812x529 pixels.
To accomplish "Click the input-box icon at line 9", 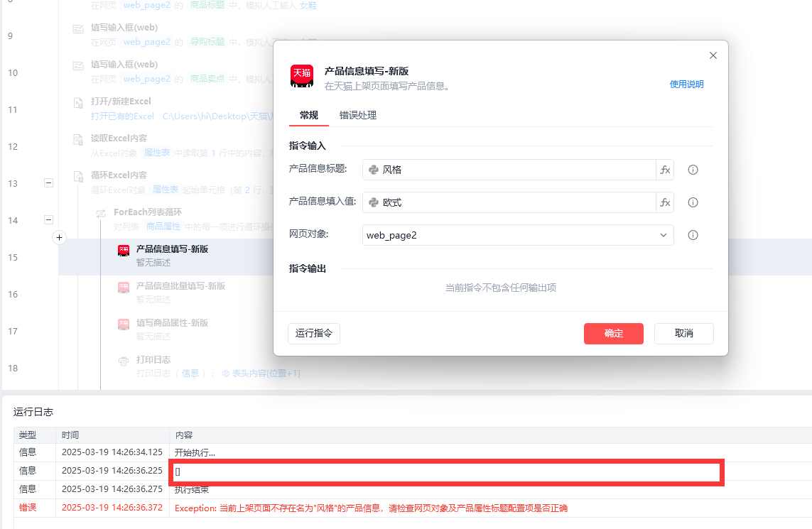I will (78, 29).
